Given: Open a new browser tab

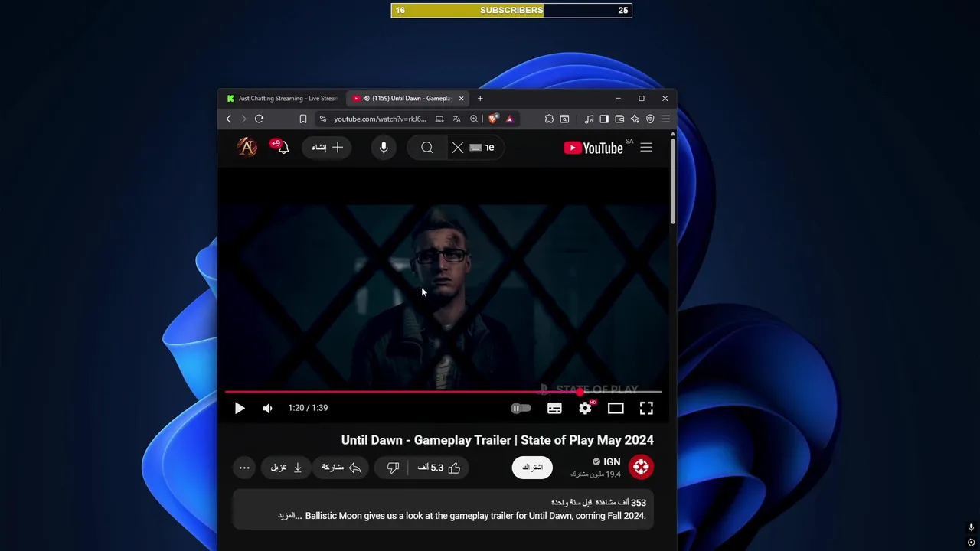Looking at the screenshot, I should (x=480, y=98).
